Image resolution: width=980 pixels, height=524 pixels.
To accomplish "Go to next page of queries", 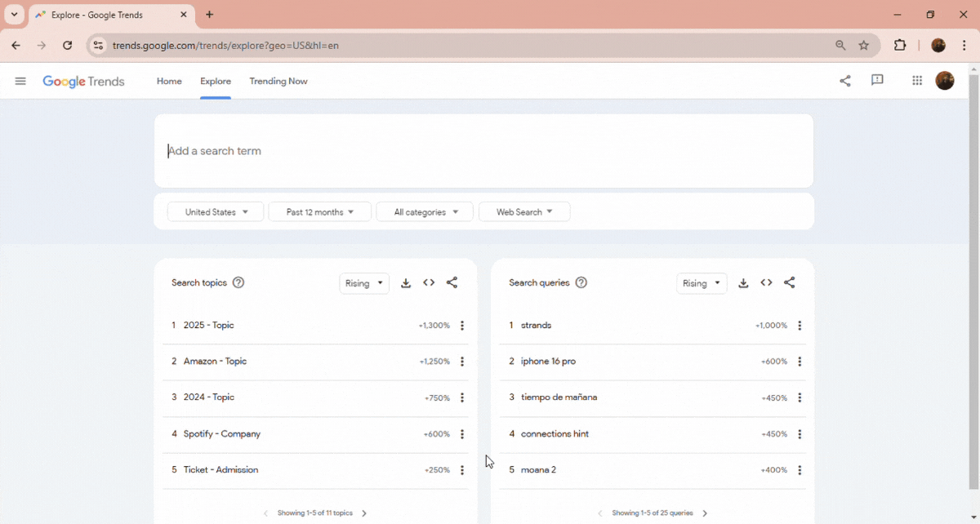I will point(705,513).
